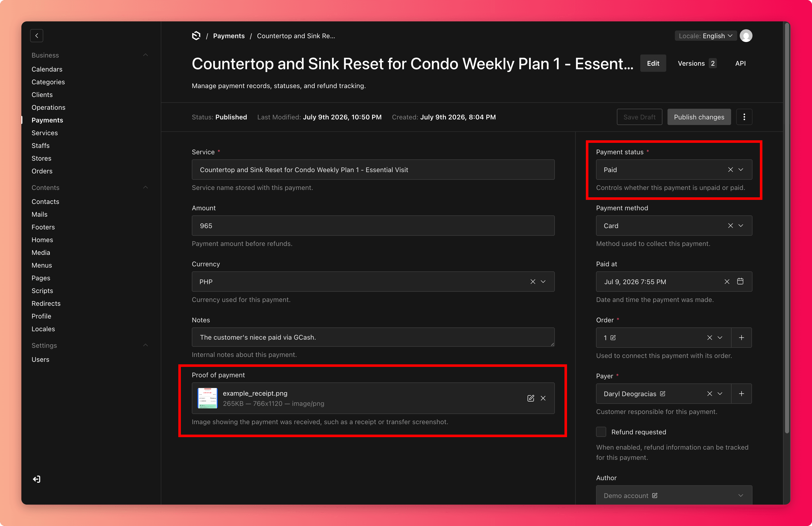Click the Save Draft button
This screenshot has height=526, width=812.
pos(639,117)
